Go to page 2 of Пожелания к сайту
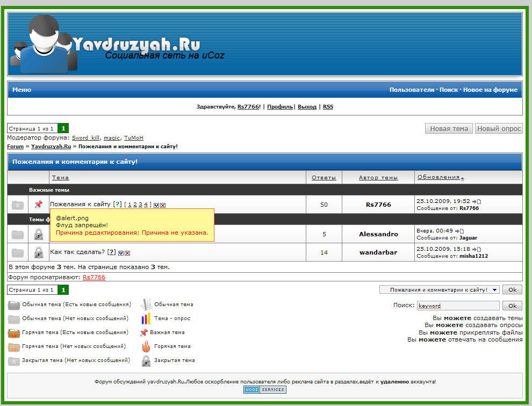Image resolution: width=532 pixels, height=406 pixels. 135,205
